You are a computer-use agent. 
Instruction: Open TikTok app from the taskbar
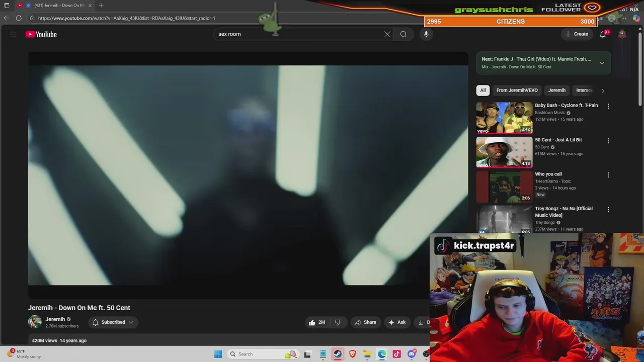click(396, 354)
